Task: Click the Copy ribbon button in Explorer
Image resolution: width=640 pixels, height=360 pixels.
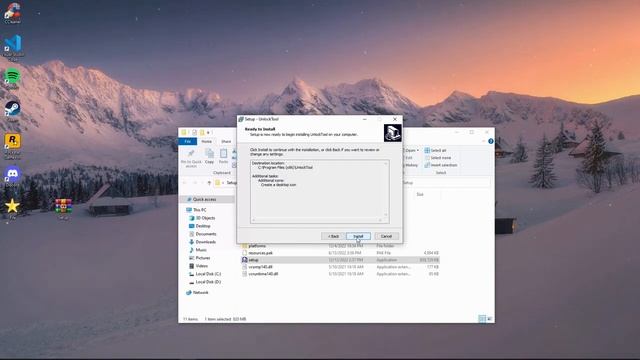Action: [209, 156]
